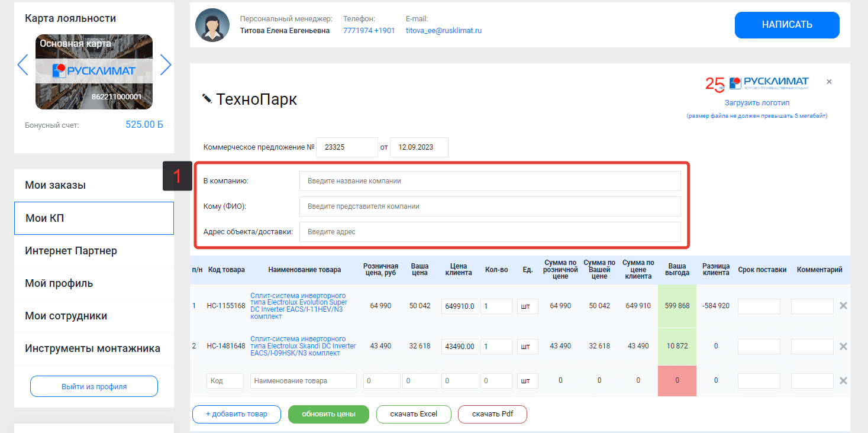Focus unit field шт in row HC-1155168

coord(528,306)
